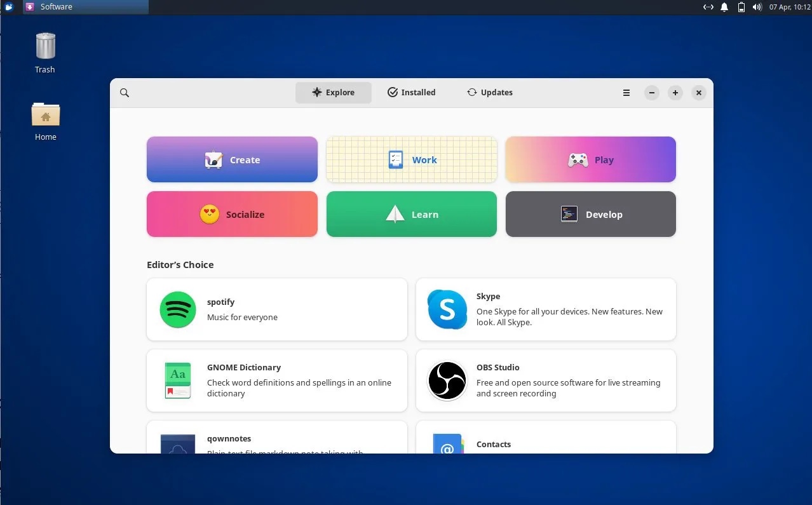812x505 pixels.
Task: Click the Software icon in the top panel
Action: click(29, 7)
